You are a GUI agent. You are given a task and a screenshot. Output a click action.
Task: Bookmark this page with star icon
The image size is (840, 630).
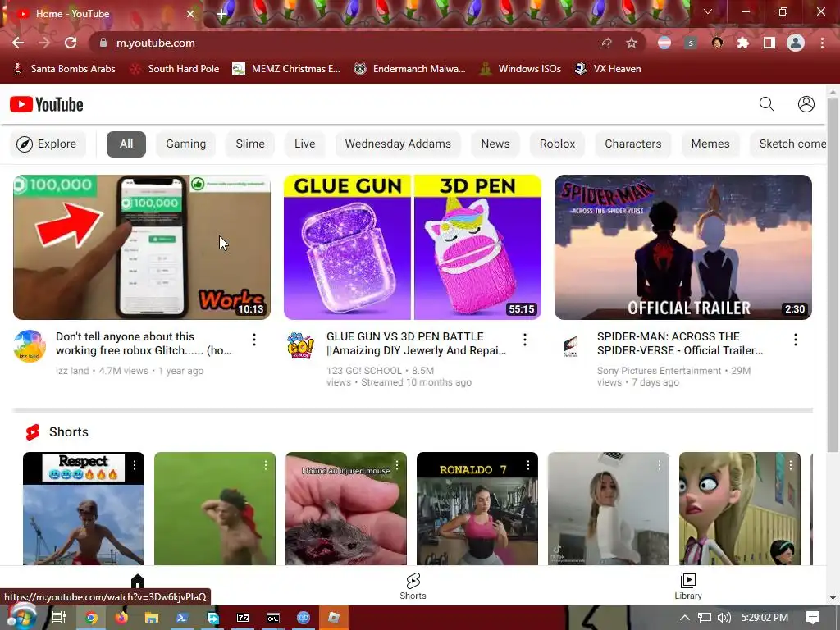pos(632,43)
